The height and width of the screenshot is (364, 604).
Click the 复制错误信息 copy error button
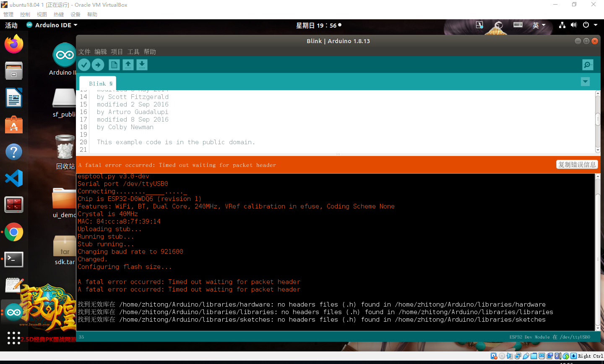[577, 164]
